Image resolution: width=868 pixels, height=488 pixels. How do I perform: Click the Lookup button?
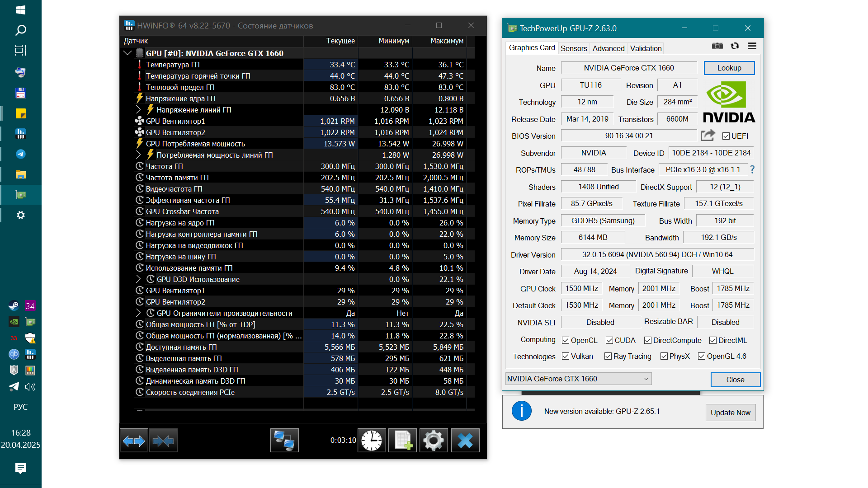tap(729, 68)
